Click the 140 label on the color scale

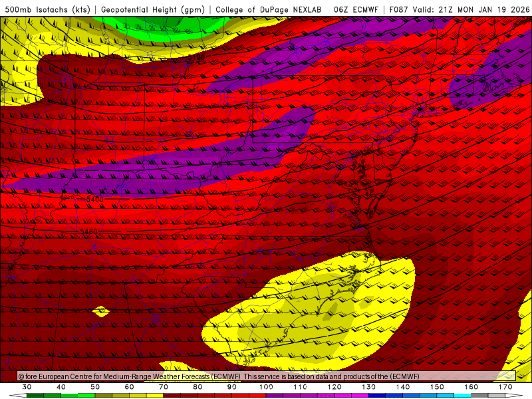[403, 387]
